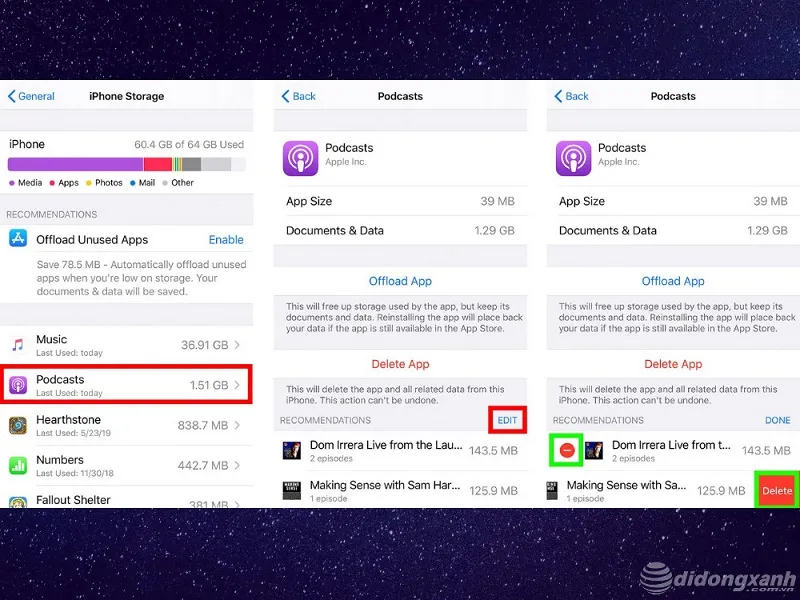Select Making Sense thumbnail in middle panel
Viewport: 800px width, 600px height.
point(292,491)
